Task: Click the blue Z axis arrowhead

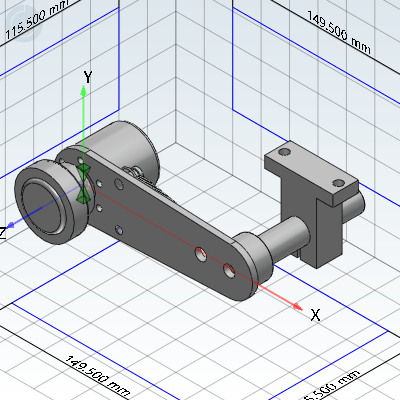Action: (x=11, y=225)
